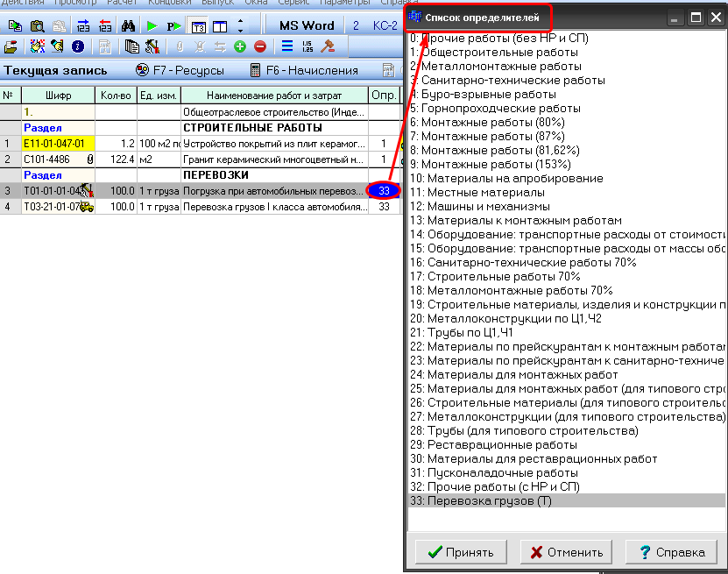The height and width of the screenshot is (574, 728).
Task: Click the red minus remove icon
Action: click(x=260, y=46)
